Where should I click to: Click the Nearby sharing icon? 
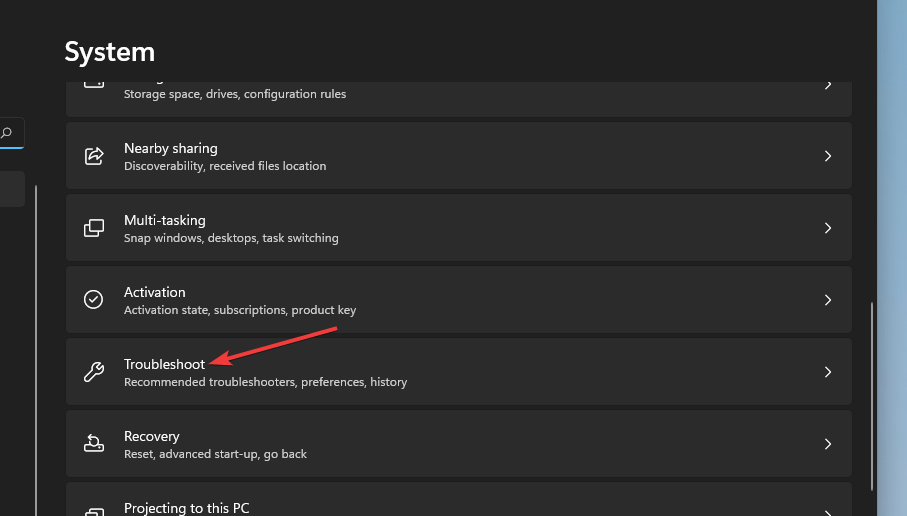(x=94, y=156)
